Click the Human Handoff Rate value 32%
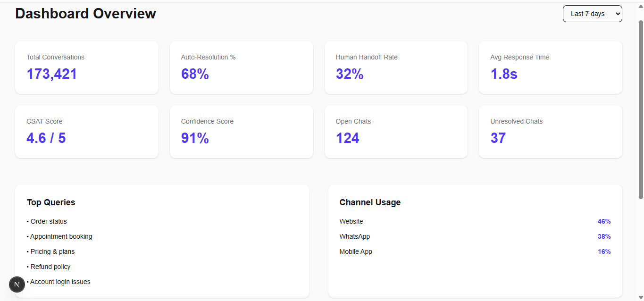 (x=350, y=74)
